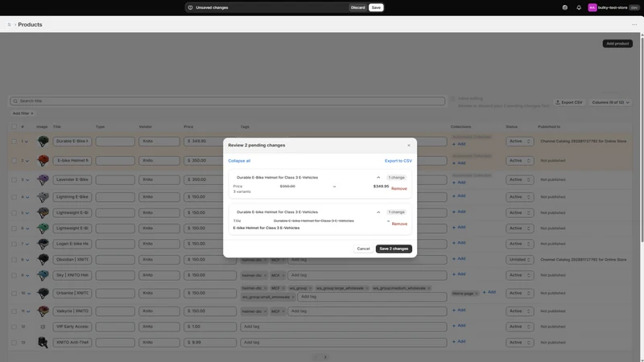Expand variants for row 4
The height and width of the screenshot is (362, 644).
click(27, 197)
